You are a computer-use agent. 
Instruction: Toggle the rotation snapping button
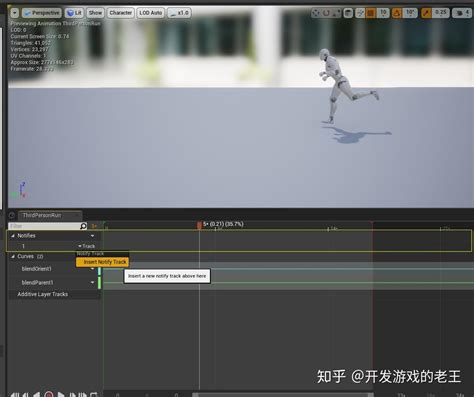(x=397, y=13)
